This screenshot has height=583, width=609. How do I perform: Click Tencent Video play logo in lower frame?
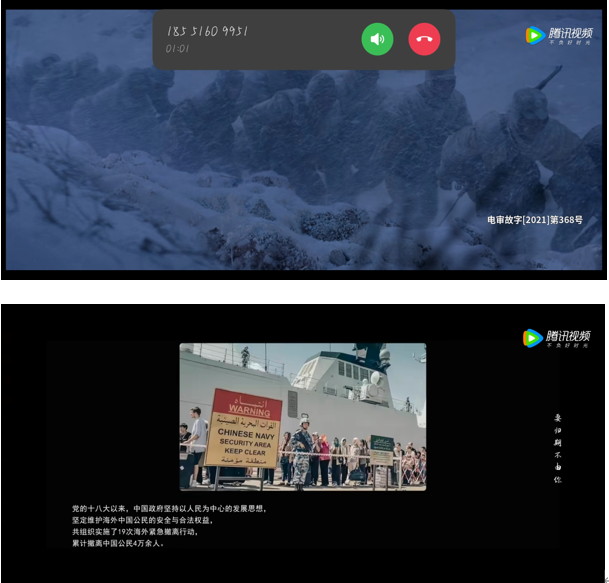click(x=532, y=337)
